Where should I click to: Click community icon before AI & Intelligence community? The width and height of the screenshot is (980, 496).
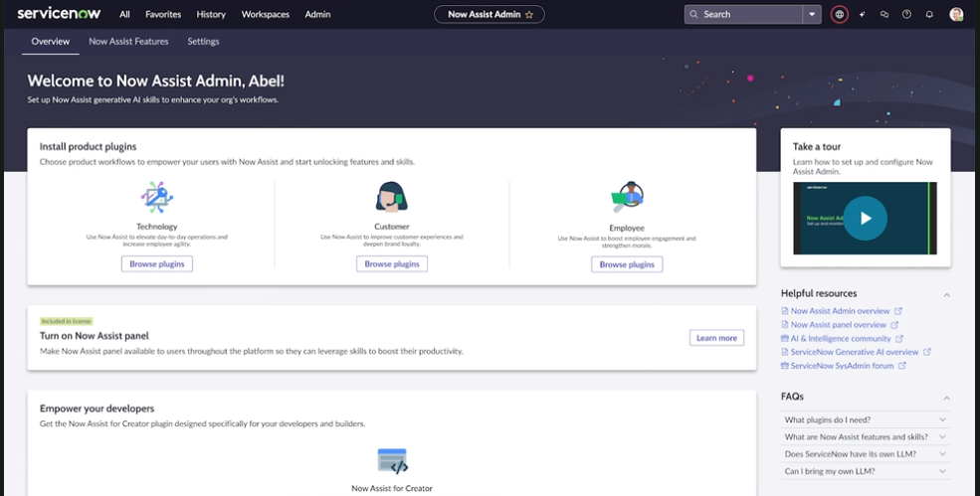point(785,339)
